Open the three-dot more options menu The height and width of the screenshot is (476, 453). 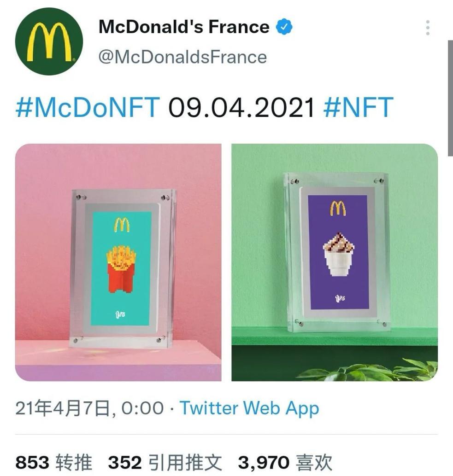(428, 28)
